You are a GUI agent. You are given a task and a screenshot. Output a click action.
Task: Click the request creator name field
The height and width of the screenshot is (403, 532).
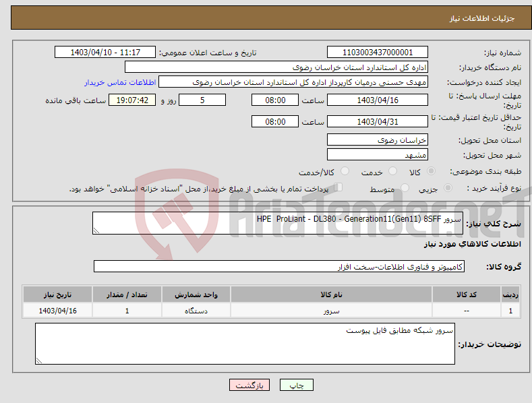293,82
